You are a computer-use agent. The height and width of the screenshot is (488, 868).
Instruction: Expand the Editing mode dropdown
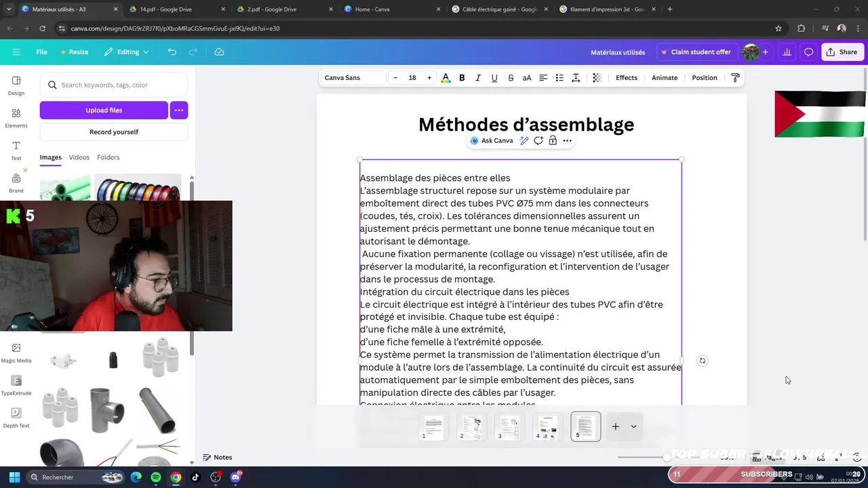[127, 52]
